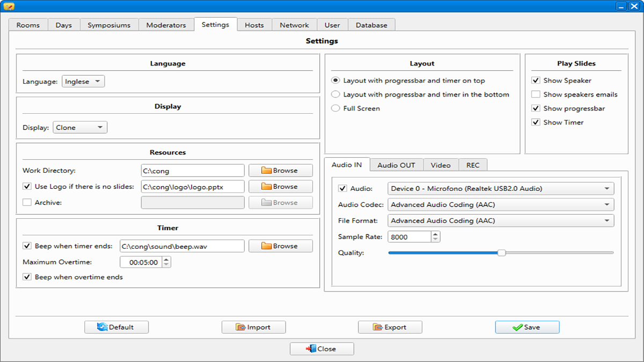Open the Audio Codec dropdown
The width and height of the screenshot is (644, 362).
tap(501, 205)
